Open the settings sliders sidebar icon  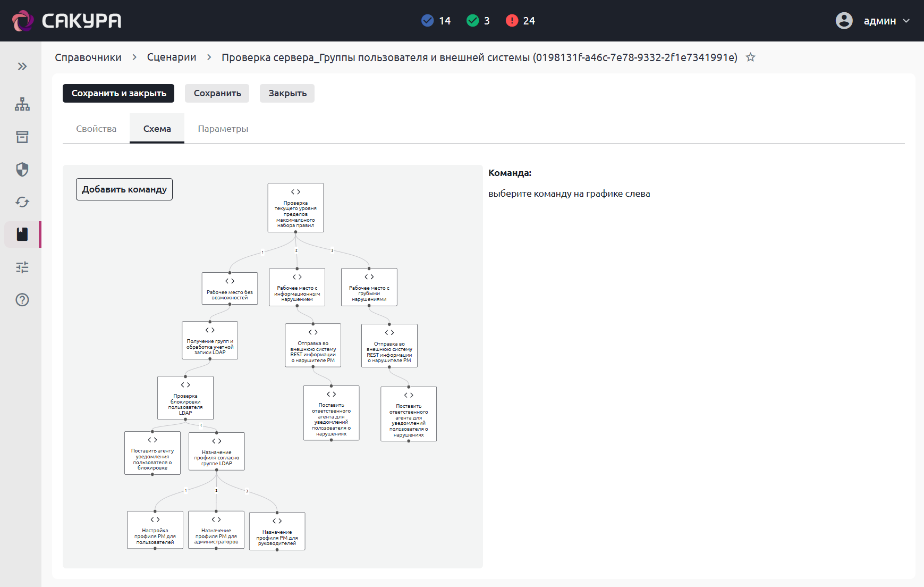point(22,267)
